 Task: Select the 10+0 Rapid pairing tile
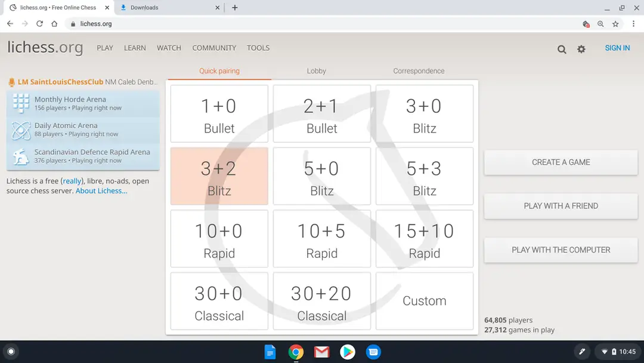(219, 239)
